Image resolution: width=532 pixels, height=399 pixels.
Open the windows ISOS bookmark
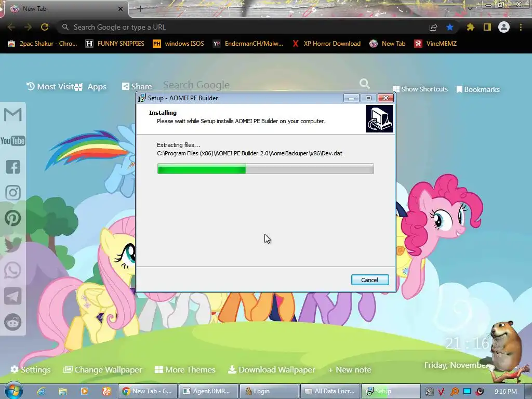(x=179, y=44)
